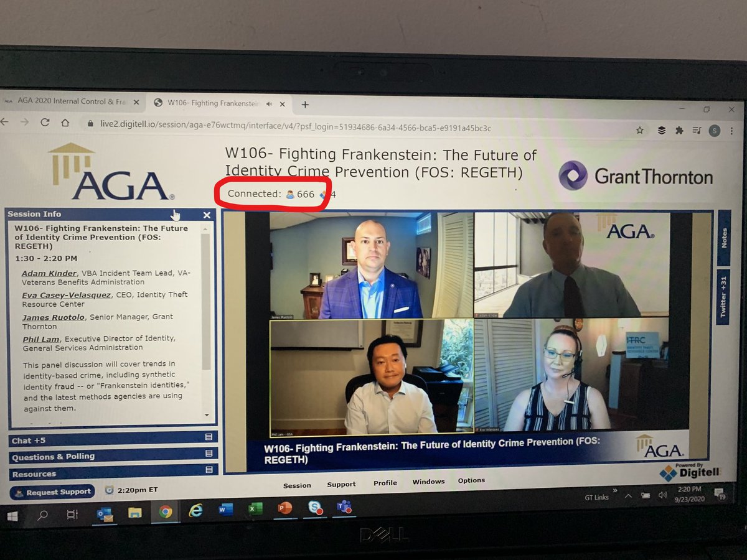The image size is (747, 560).
Task: Open the Session menu
Action: tap(297, 485)
